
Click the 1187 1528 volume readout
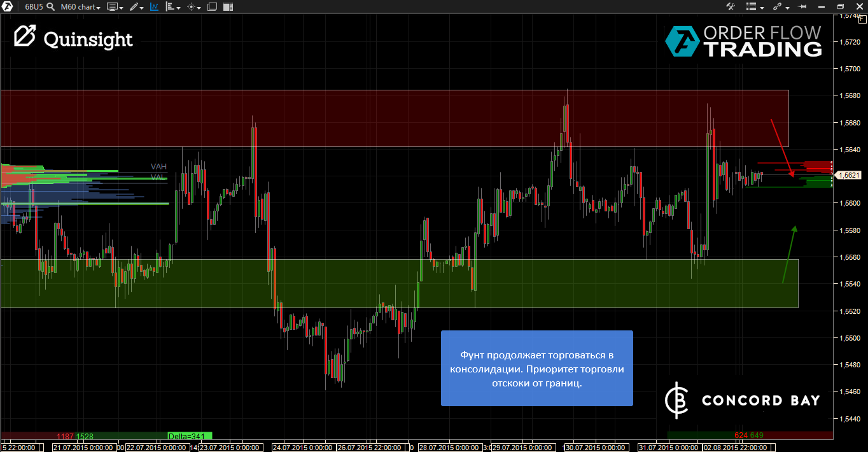coord(75,436)
